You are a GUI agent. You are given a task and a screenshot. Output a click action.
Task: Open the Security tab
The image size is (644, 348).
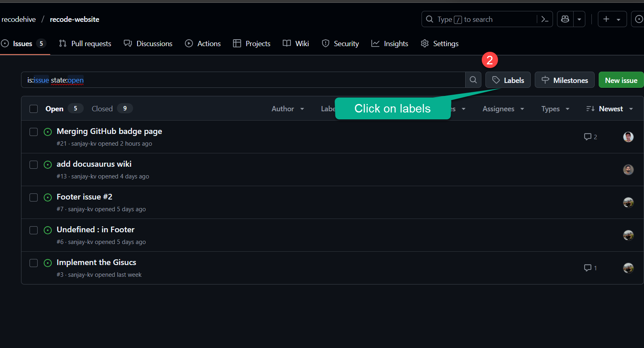340,43
